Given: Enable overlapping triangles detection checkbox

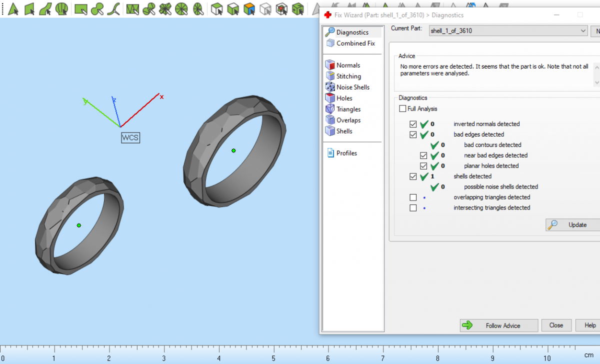Looking at the screenshot, I should point(413,197).
